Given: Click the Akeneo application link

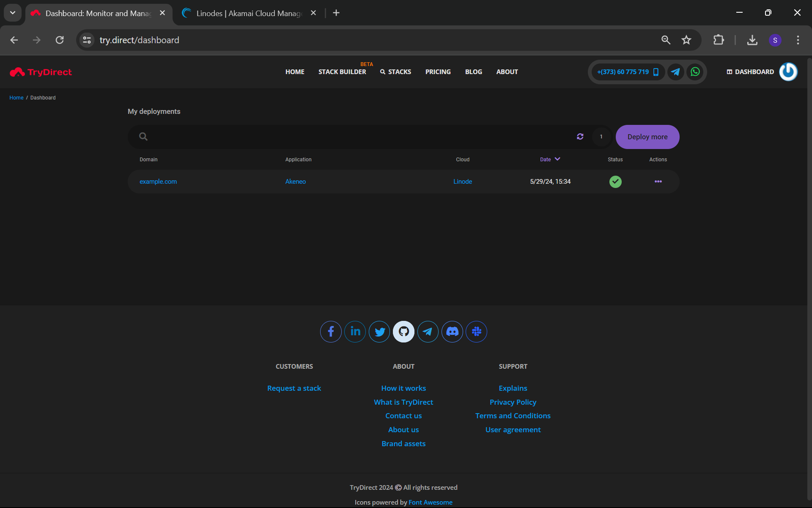Looking at the screenshot, I should [x=295, y=181].
